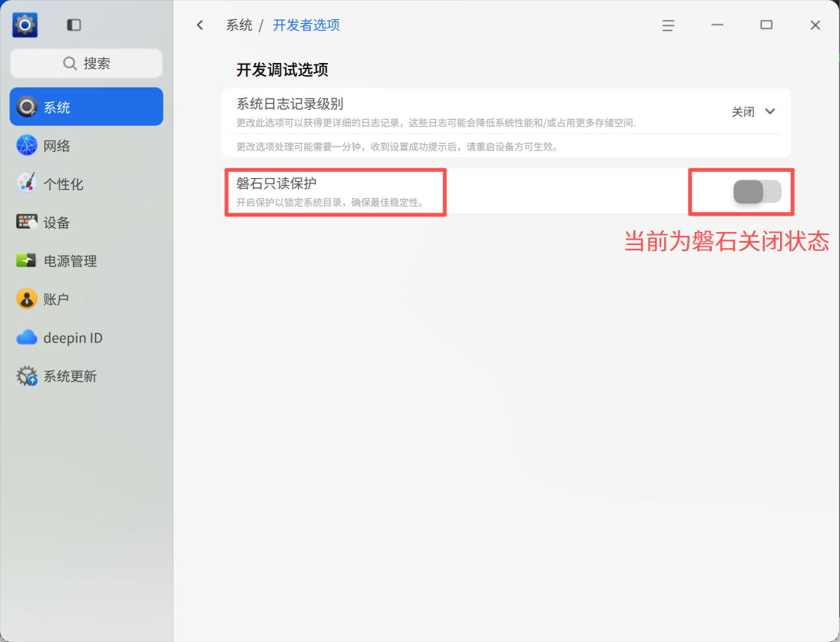Click the 磐石只读保护 label

click(x=276, y=184)
